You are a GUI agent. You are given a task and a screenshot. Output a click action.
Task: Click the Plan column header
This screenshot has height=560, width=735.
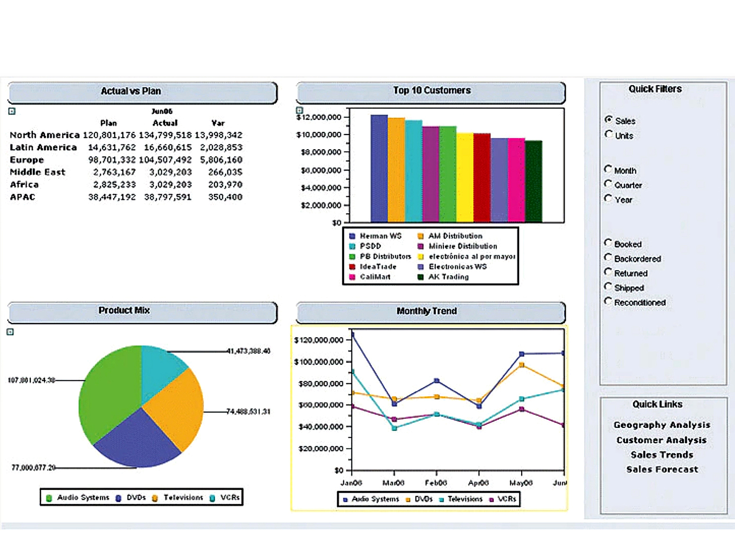coord(109,123)
